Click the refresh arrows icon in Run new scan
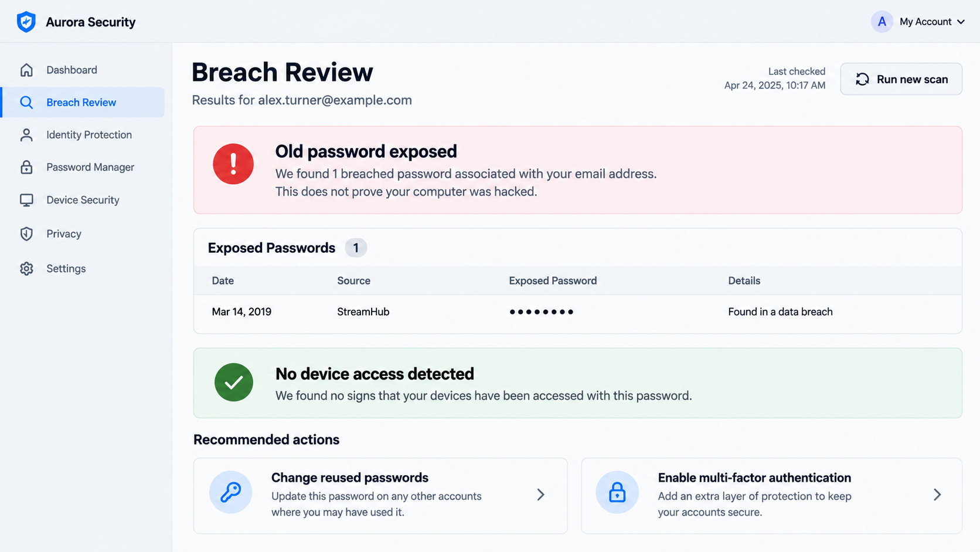 coord(862,79)
